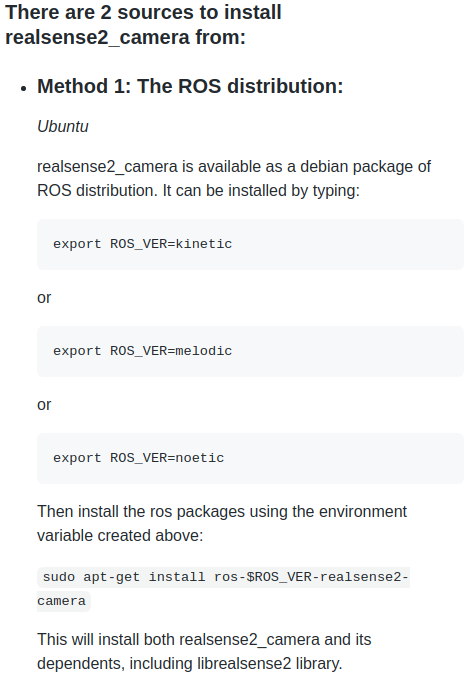This screenshot has height=680, width=474.
Task: Click the text 'variable created above:'
Action: click(120, 536)
